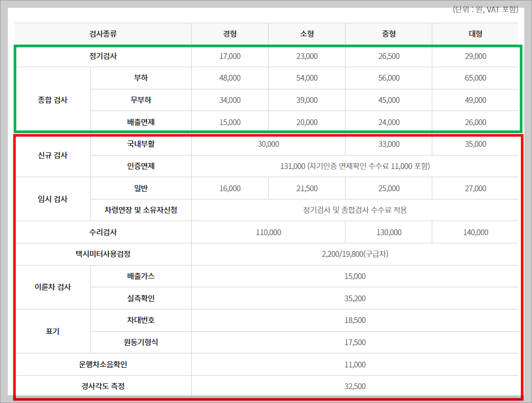Click the 무부하 fee cell showing 45,000

pyautogui.click(x=388, y=100)
